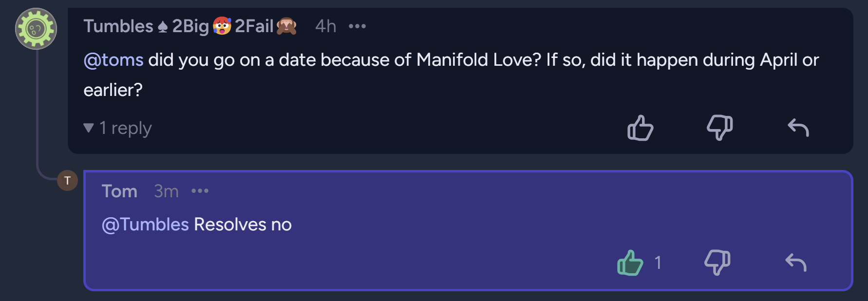Open Tom username profile link
868x301 pixels.
[x=119, y=191]
